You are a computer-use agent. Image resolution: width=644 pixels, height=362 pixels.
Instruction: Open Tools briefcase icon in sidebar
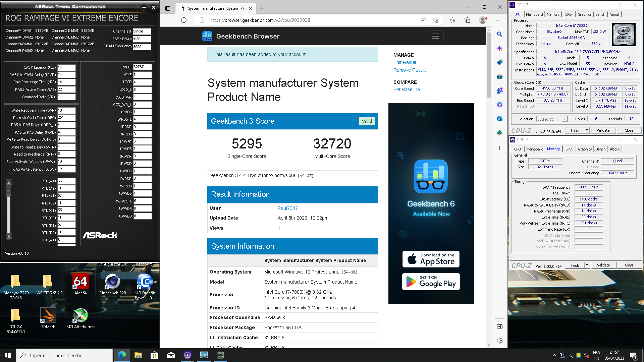click(x=500, y=76)
